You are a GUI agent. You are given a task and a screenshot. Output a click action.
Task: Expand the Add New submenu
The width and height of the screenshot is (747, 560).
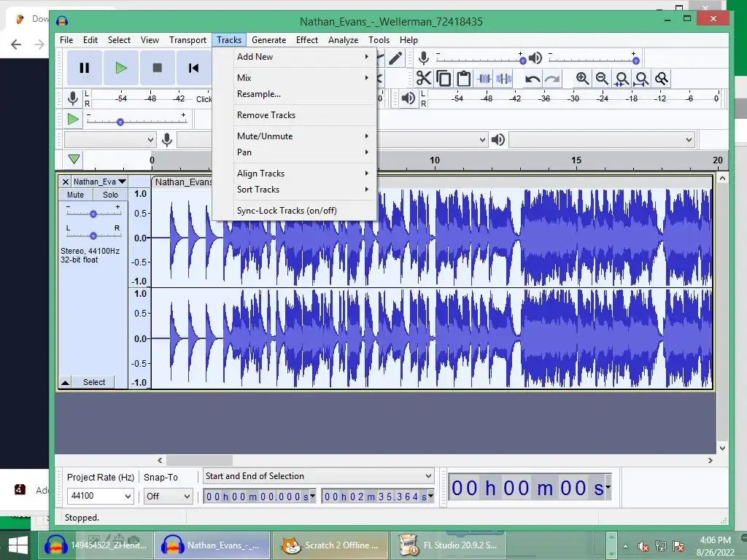(295, 57)
